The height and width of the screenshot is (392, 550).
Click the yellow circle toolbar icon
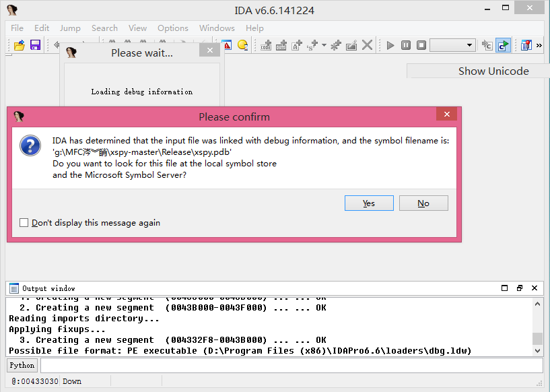[x=242, y=45]
